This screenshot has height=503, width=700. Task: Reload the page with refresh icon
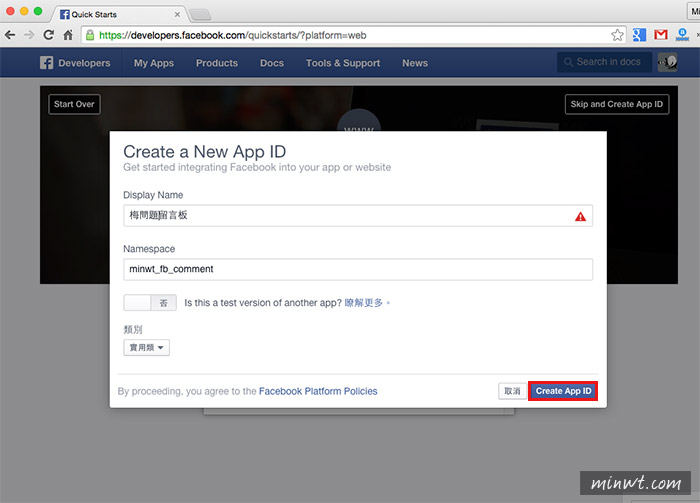point(49,35)
